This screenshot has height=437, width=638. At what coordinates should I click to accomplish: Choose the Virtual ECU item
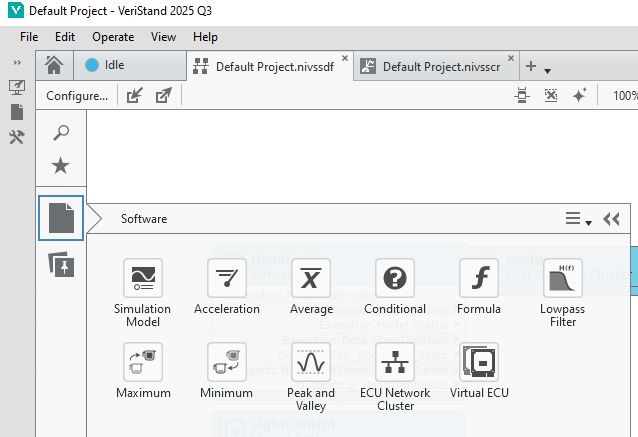pyautogui.click(x=478, y=362)
